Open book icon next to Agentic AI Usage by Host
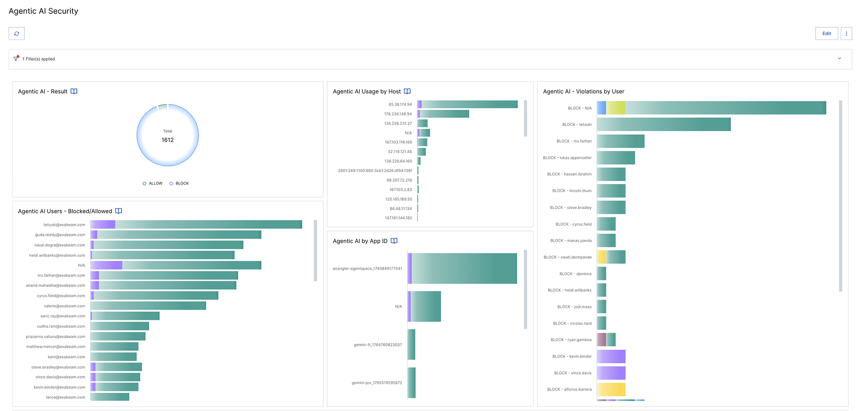Screen dimensions: 868x411 (x=407, y=91)
